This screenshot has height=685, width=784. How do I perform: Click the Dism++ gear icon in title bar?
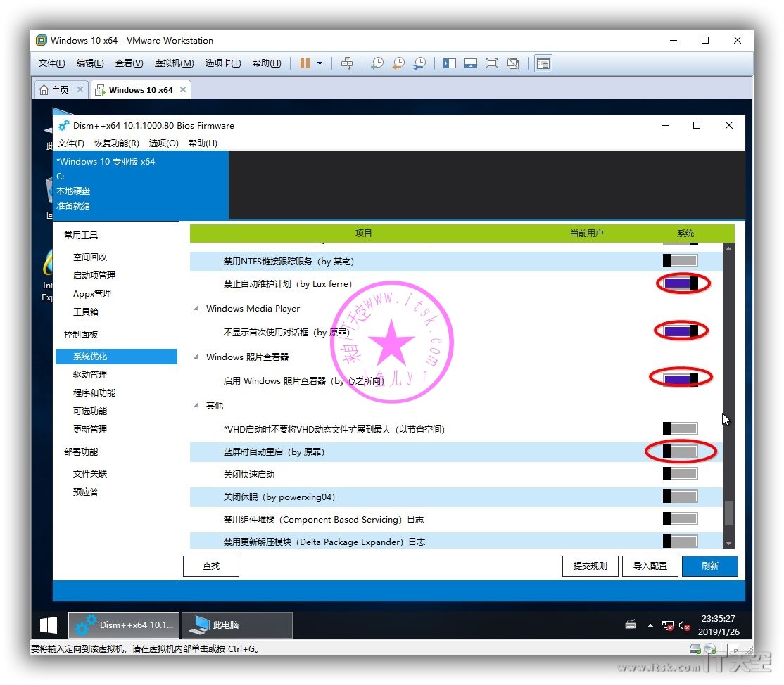63,125
